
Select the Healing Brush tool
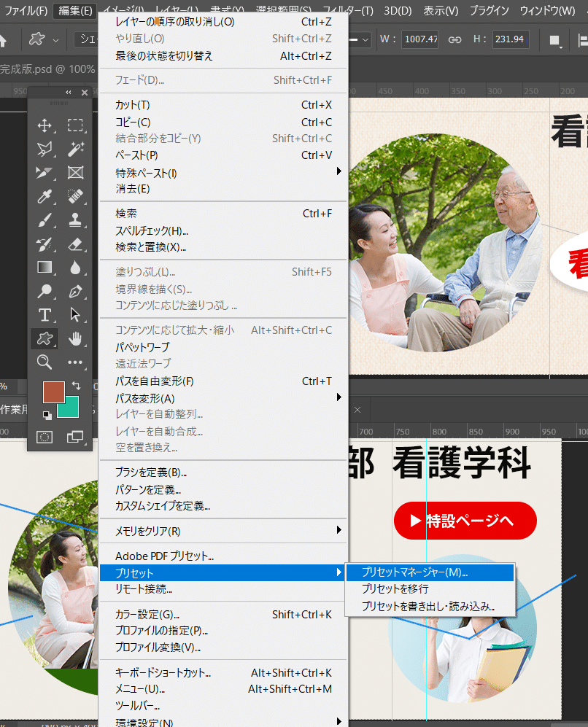[x=75, y=196]
